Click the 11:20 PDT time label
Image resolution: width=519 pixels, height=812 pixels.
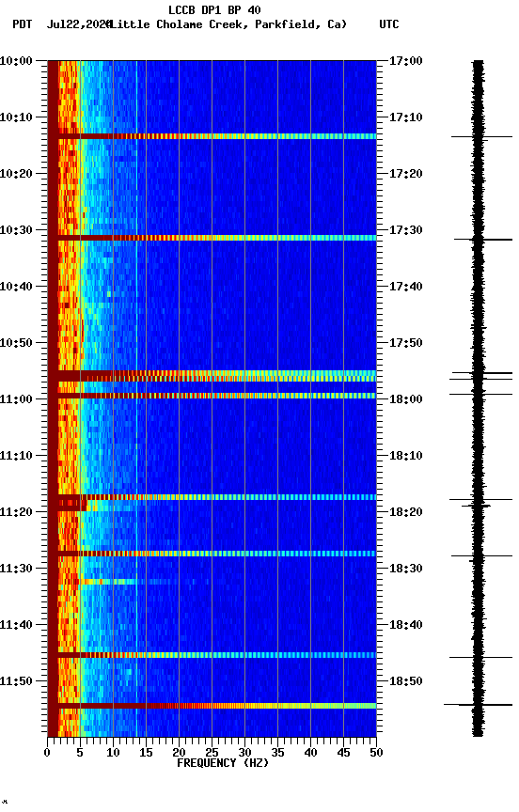(x=16, y=513)
